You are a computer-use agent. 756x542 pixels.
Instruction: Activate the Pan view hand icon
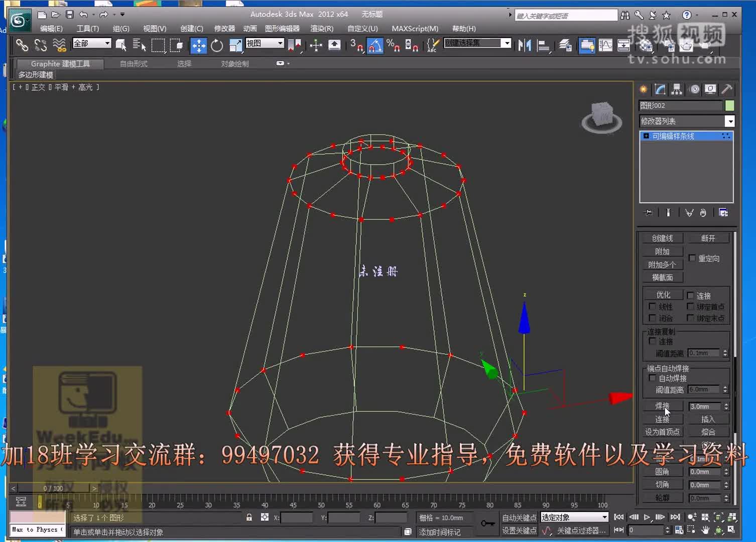706,529
